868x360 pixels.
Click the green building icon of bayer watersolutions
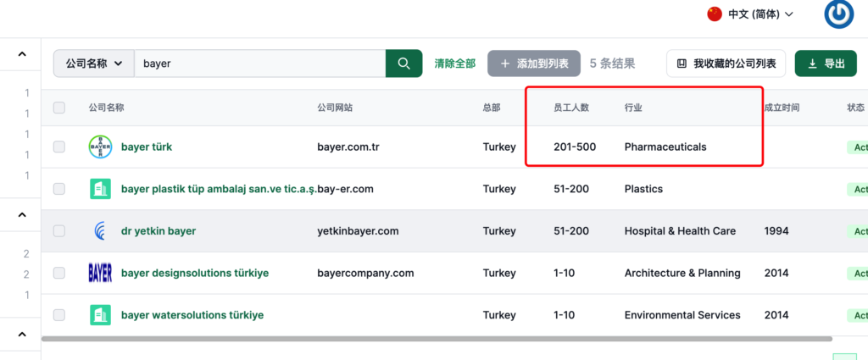point(100,315)
